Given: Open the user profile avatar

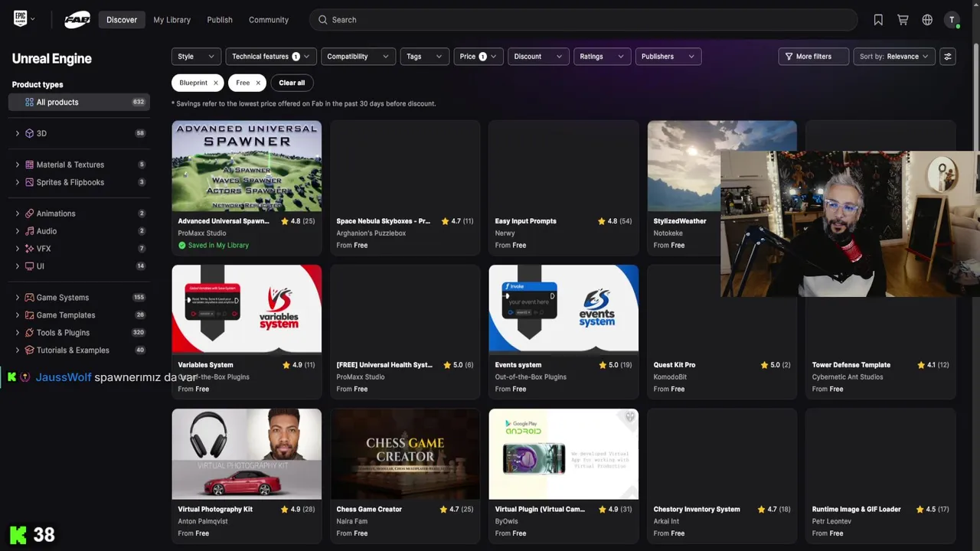Looking at the screenshot, I should (952, 20).
